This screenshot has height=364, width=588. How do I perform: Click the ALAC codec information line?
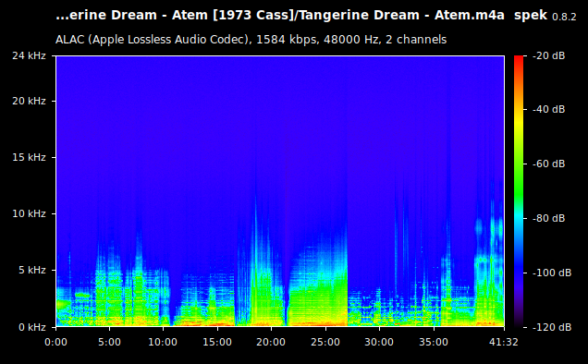coord(251,40)
